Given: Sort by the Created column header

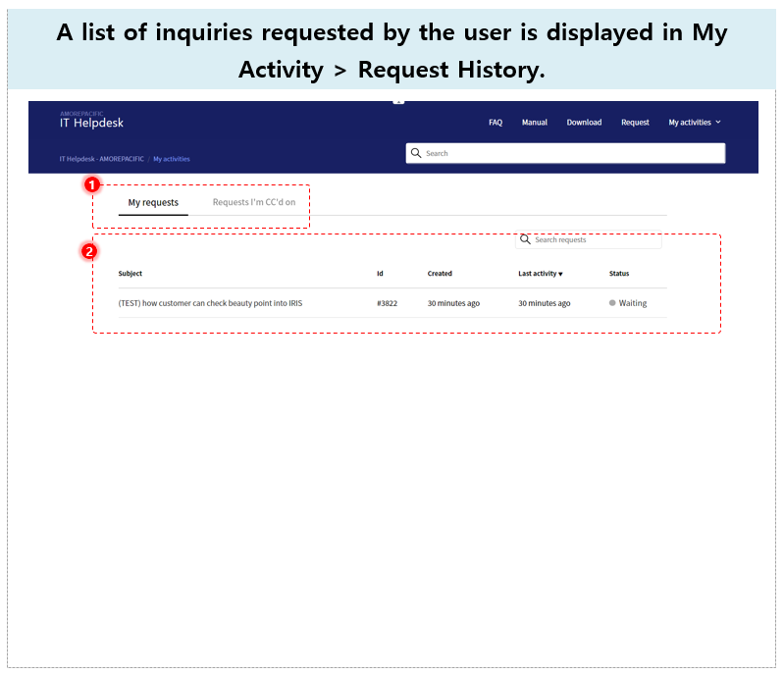Looking at the screenshot, I should pos(440,274).
